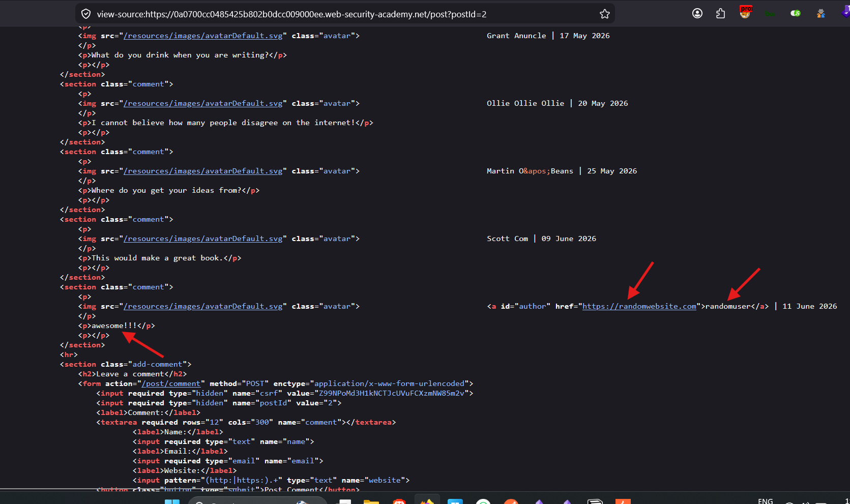Click the 'Ollie Ollie Ollie' author text
This screenshot has height=504, width=850.
tap(525, 103)
